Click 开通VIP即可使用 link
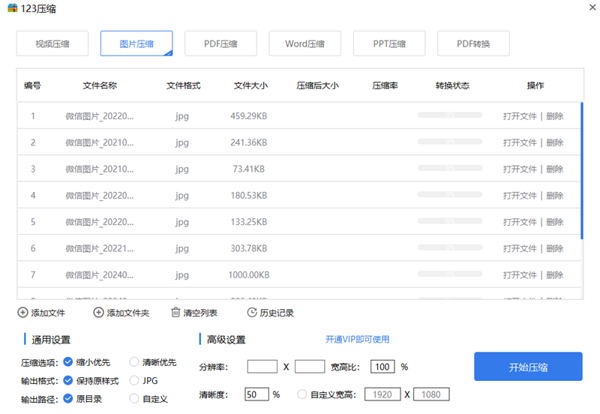Viewport: 600px width, 414px height. click(x=357, y=339)
